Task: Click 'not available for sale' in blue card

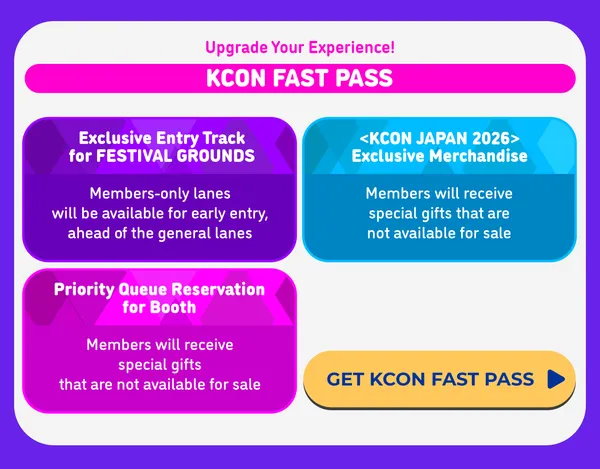Action: (x=439, y=233)
